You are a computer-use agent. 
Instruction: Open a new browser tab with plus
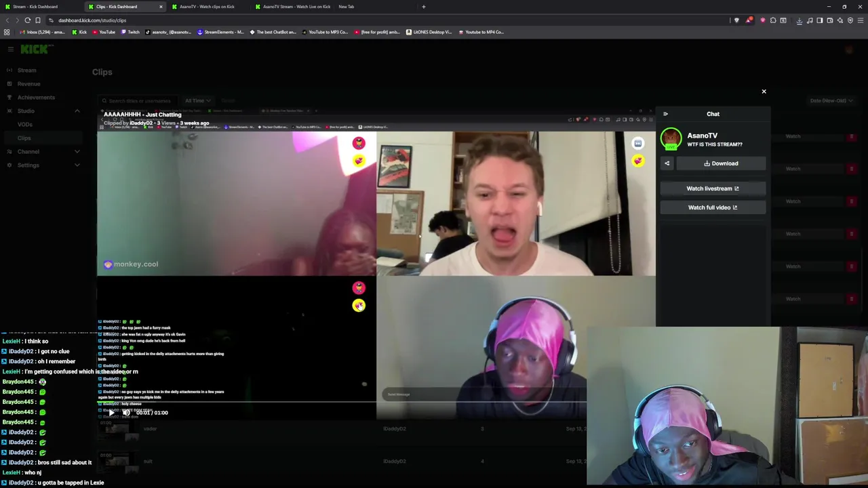coord(424,7)
